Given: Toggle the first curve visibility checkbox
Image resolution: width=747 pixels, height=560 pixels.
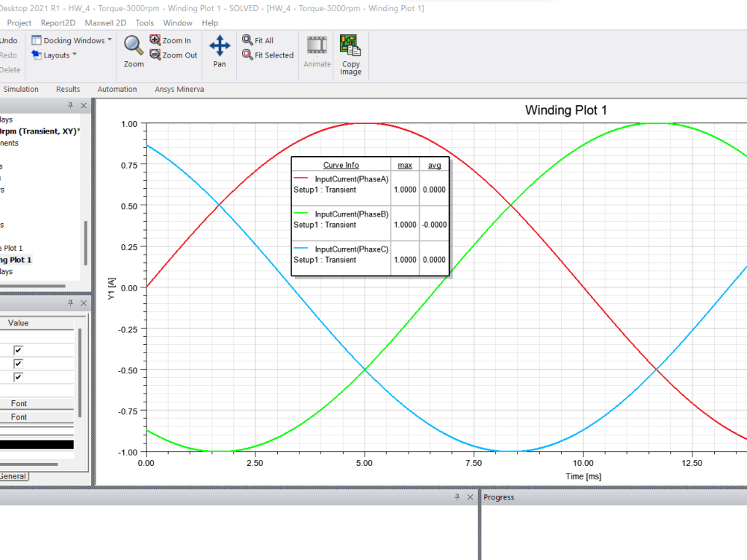Looking at the screenshot, I should click(x=18, y=349).
